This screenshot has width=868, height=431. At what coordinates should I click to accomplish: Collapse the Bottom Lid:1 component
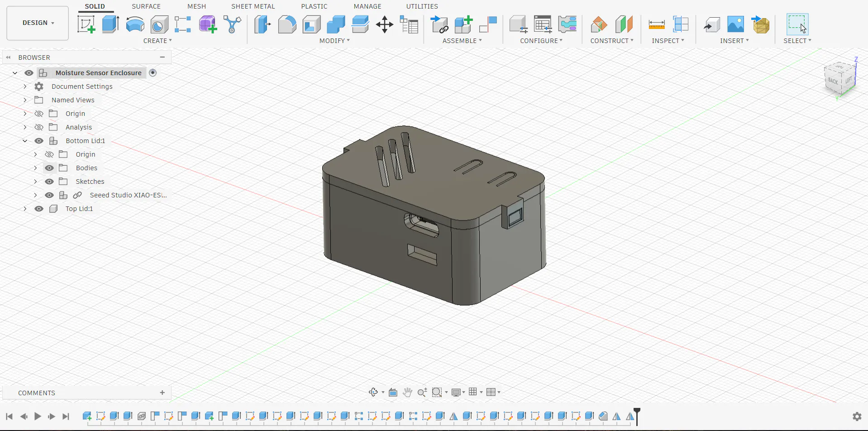click(25, 141)
